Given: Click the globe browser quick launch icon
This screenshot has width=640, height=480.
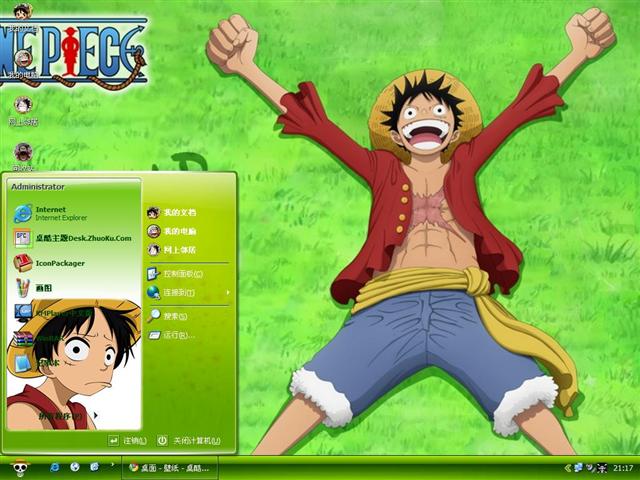Looking at the screenshot, I should click(x=75, y=467).
